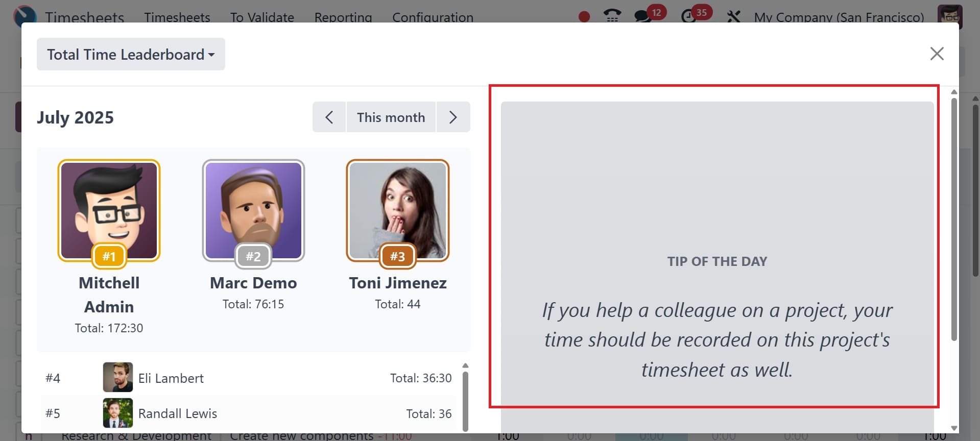This screenshot has width=980, height=441.
Task: Click the dialog's right scrollbar
Action: [954, 219]
